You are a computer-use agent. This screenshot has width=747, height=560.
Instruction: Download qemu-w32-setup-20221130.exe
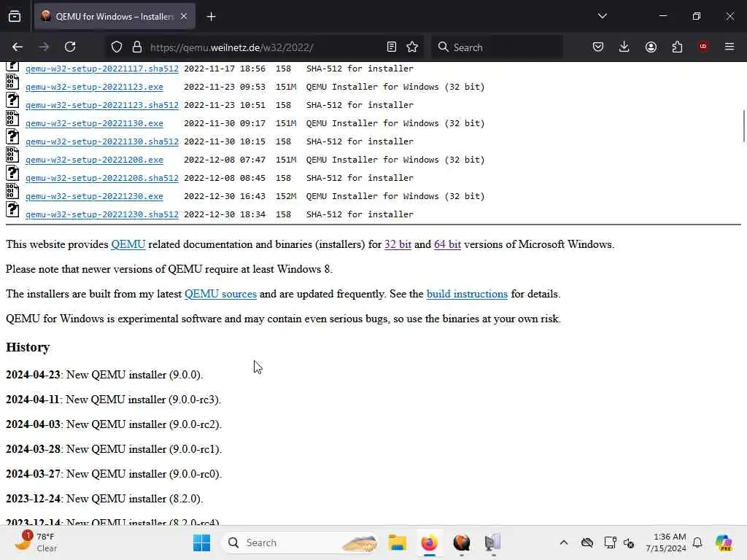[94, 123]
